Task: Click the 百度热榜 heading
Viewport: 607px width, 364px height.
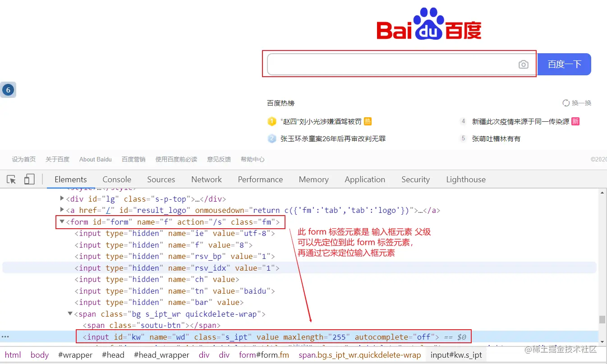Action: (281, 103)
